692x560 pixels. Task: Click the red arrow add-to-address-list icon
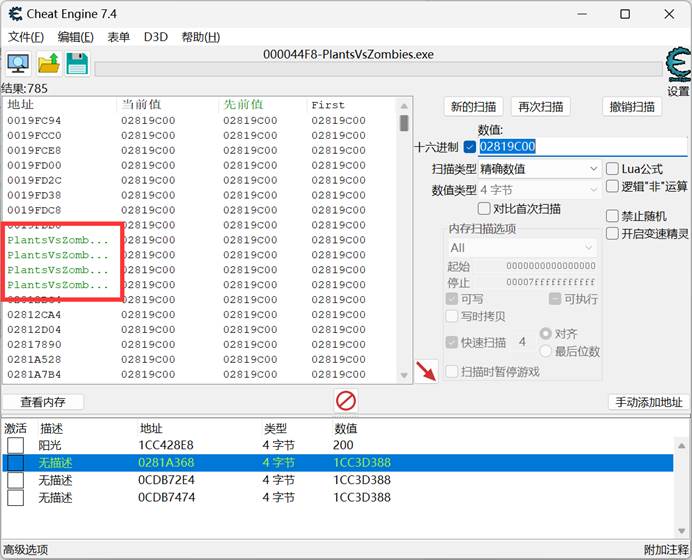click(426, 371)
